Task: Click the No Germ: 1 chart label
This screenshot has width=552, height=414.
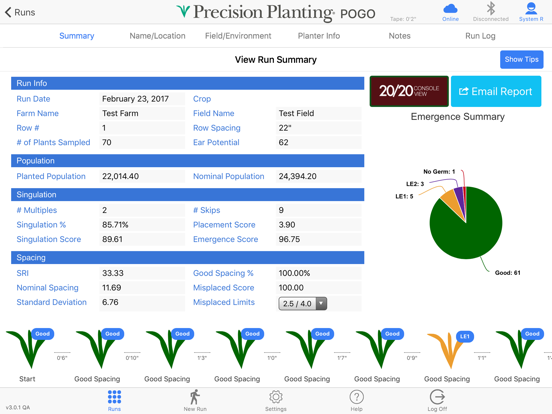Action: click(439, 171)
